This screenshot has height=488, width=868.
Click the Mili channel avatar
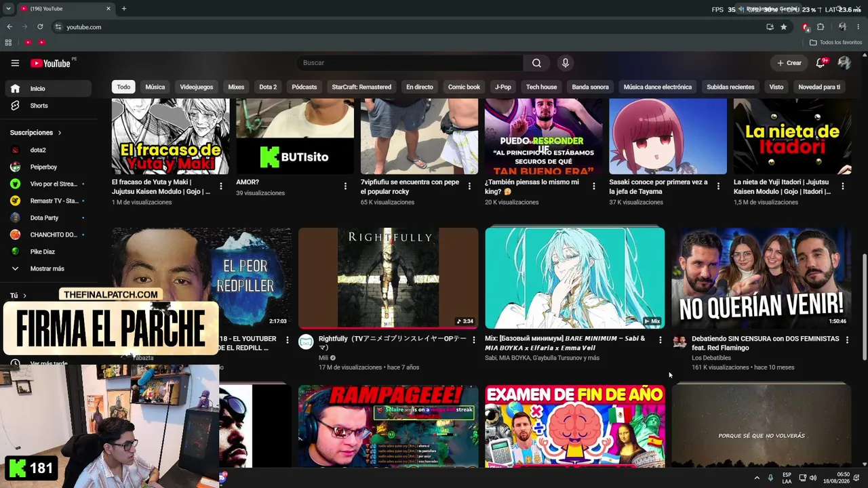tap(306, 342)
